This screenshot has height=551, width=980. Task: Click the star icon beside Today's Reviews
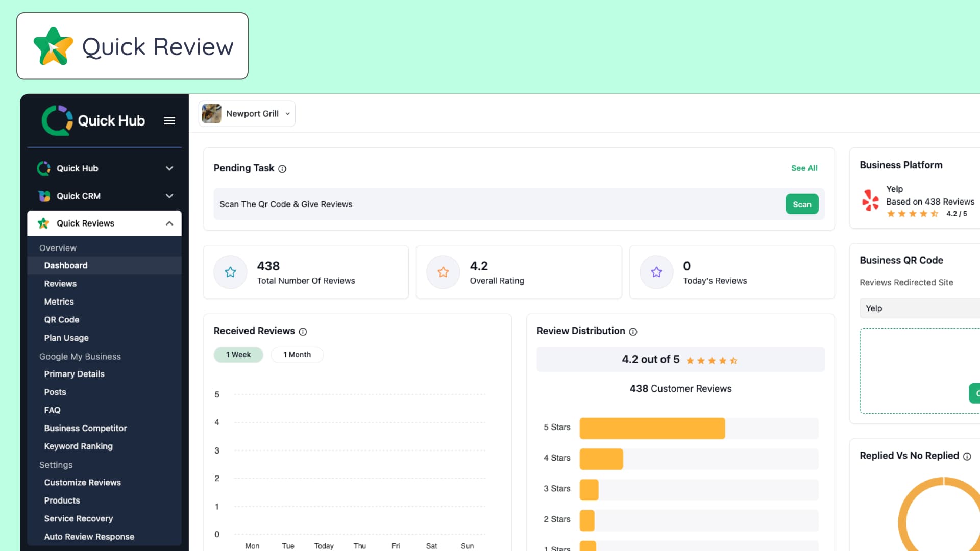[x=656, y=272]
